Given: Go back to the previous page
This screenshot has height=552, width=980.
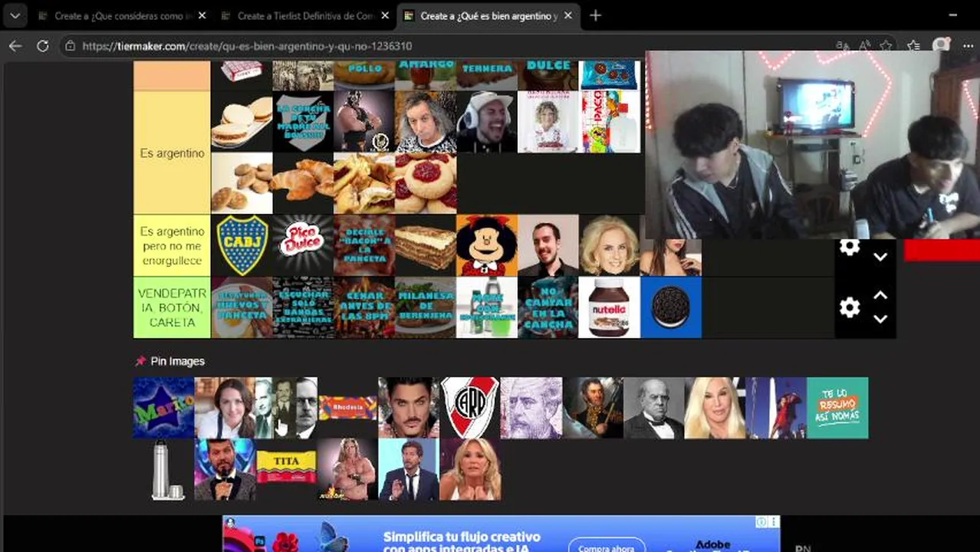Looking at the screenshot, I should (x=15, y=46).
